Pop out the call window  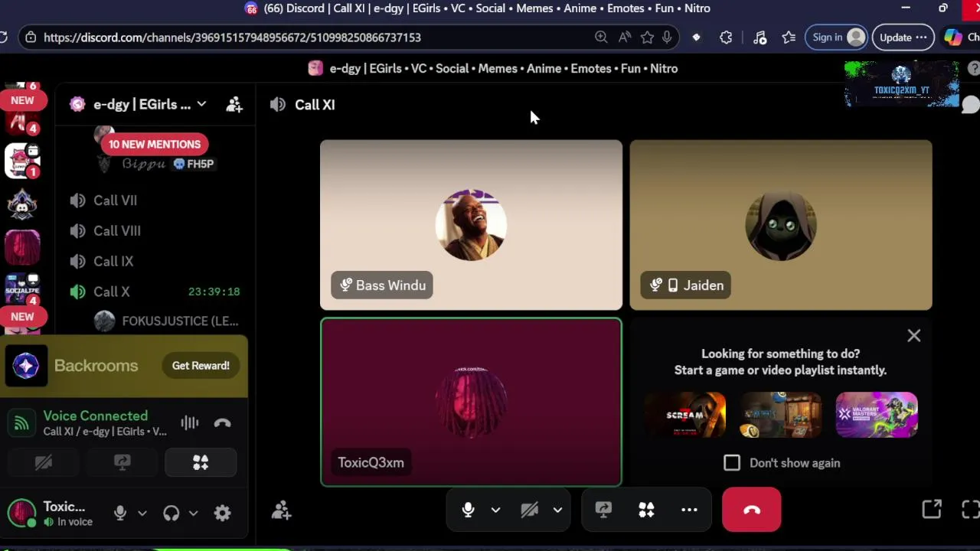[932, 510]
